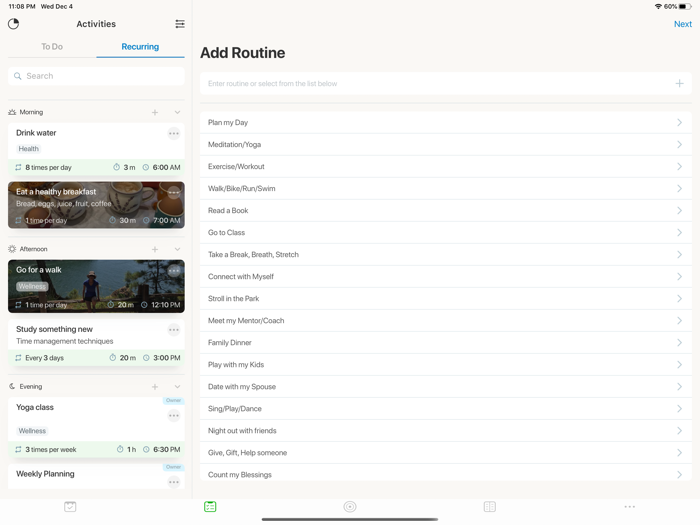Open chevron for Family Dinner row
Viewport: 700px width, 525px height.
679,343
